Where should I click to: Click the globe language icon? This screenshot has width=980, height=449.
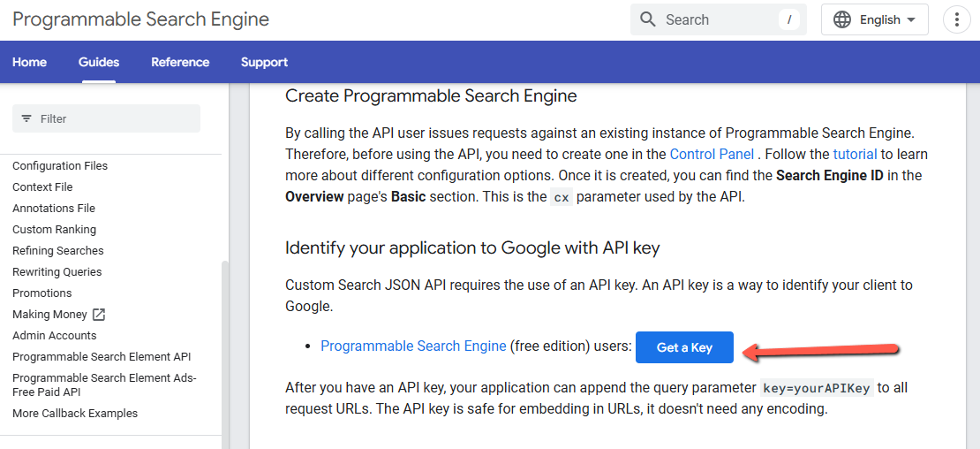(842, 19)
